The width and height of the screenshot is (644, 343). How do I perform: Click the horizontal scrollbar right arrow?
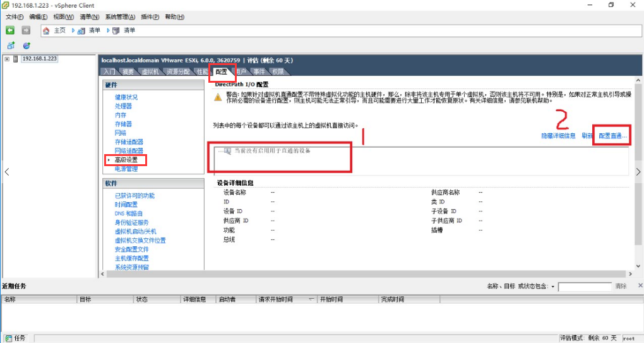[631, 274]
